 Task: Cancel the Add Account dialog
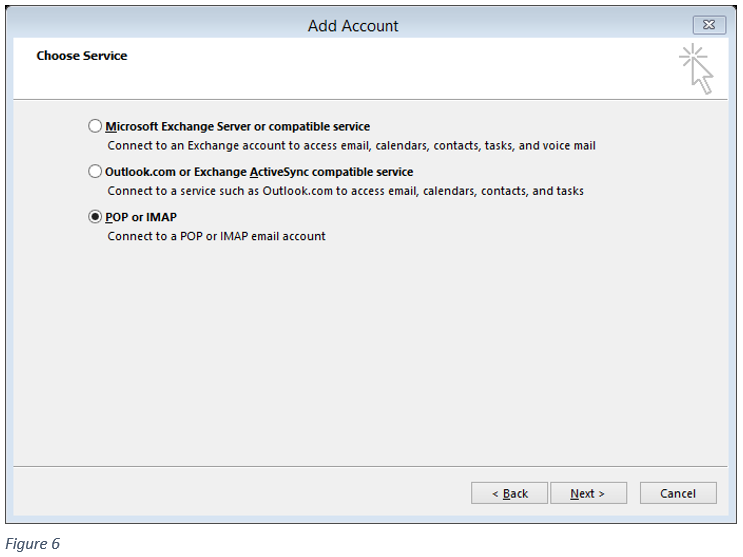pyautogui.click(x=678, y=493)
